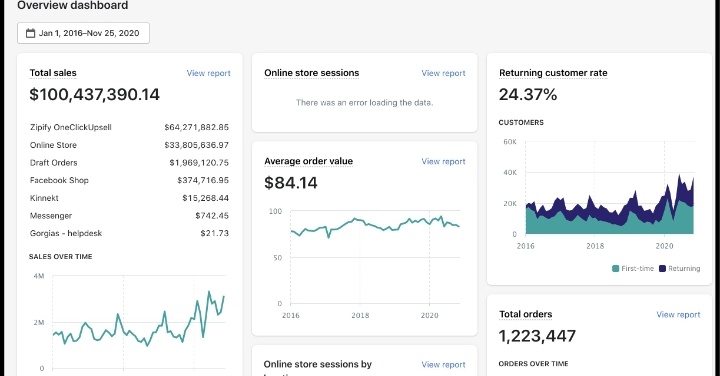Open View report for Average order value
Screen dimensions: 720x376
click(x=443, y=161)
